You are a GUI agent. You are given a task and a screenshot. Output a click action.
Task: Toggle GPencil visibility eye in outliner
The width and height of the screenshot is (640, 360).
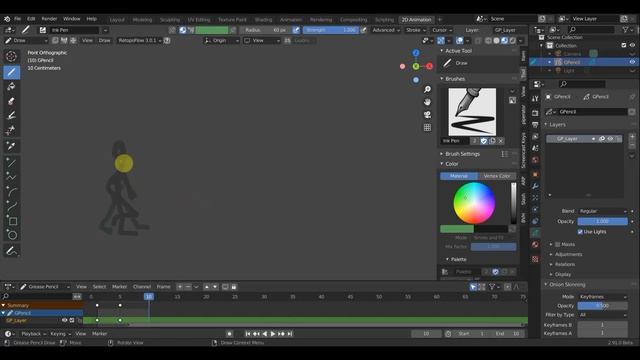(632, 62)
